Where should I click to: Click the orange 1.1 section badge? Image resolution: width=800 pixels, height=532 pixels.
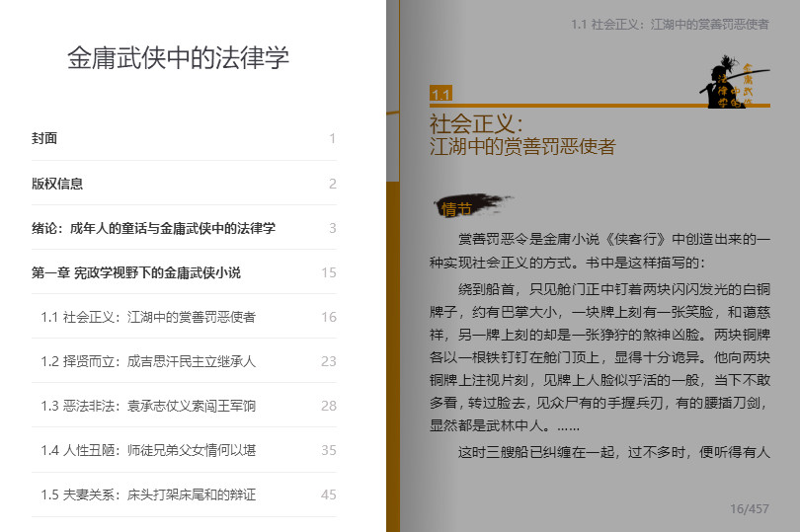[440, 94]
